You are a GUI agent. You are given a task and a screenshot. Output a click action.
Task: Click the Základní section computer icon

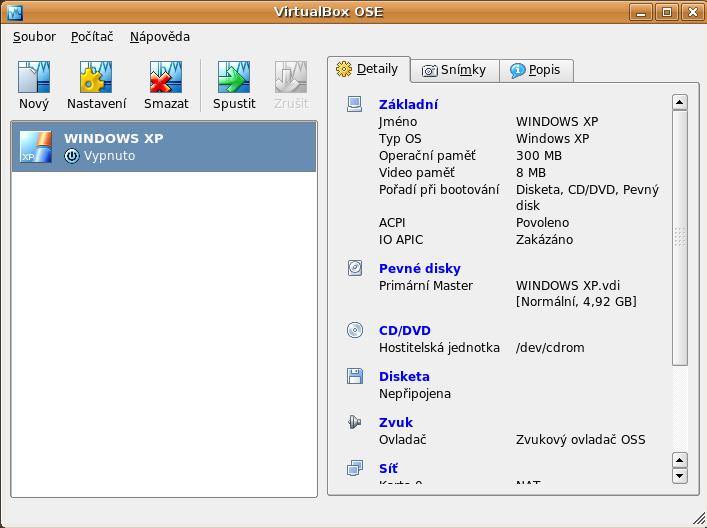tap(354, 104)
